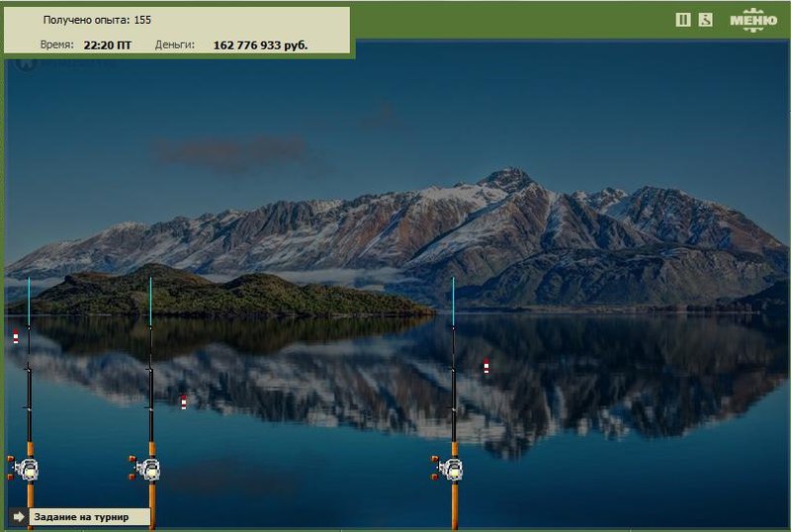791x532 pixels.
Task: Click the cyan tip of the leftmost rod
Action: [x=29, y=302]
